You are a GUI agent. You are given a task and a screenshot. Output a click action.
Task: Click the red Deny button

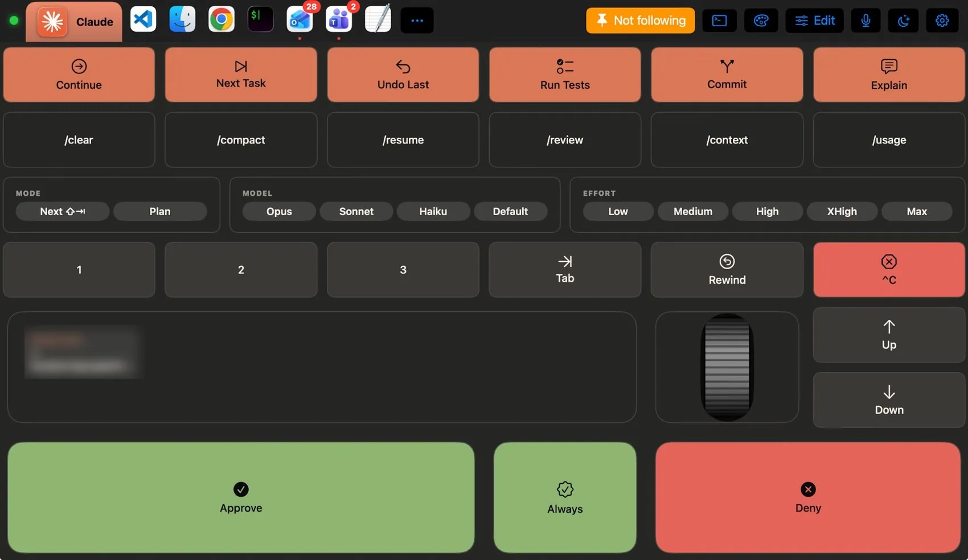pyautogui.click(x=808, y=497)
